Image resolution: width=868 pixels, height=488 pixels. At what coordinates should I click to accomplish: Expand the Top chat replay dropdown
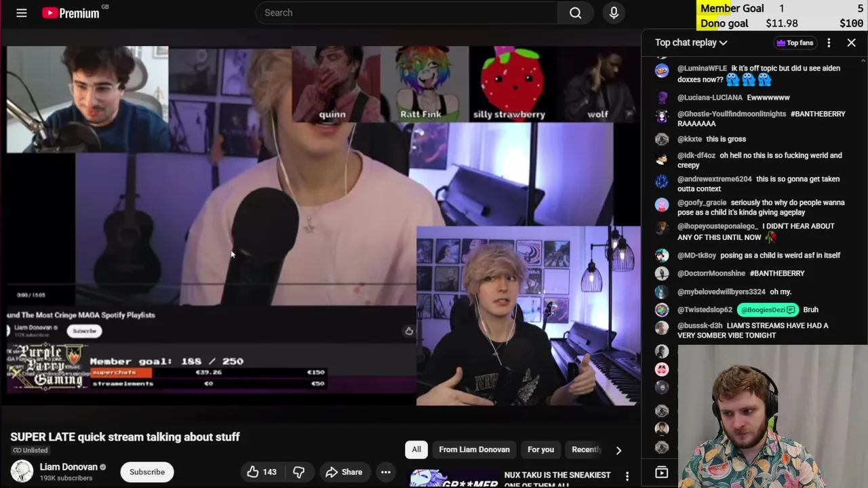691,43
